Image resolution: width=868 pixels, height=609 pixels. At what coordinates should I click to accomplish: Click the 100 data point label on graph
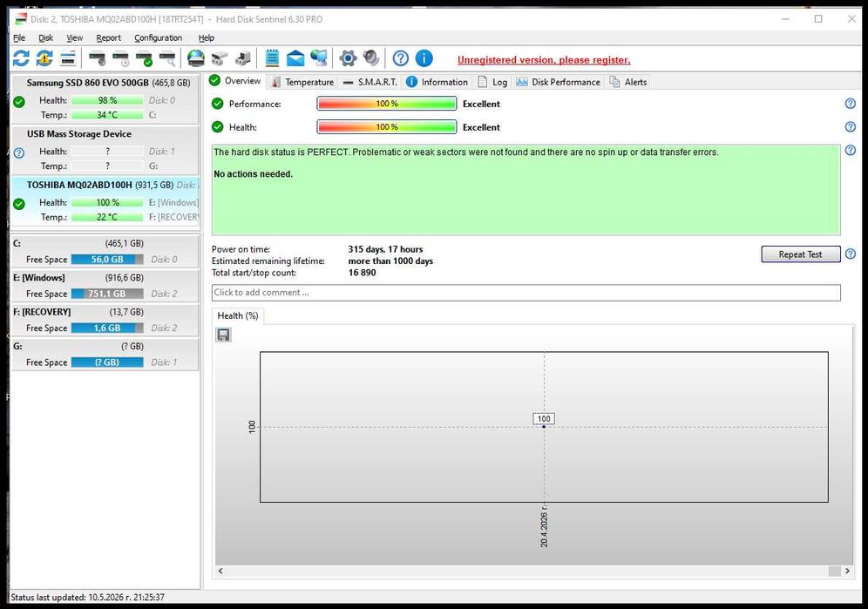pyautogui.click(x=544, y=418)
